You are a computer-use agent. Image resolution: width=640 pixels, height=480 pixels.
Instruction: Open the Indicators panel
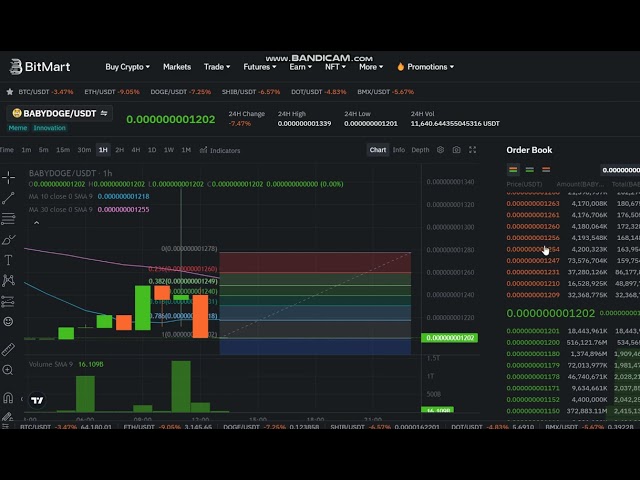click(220, 150)
